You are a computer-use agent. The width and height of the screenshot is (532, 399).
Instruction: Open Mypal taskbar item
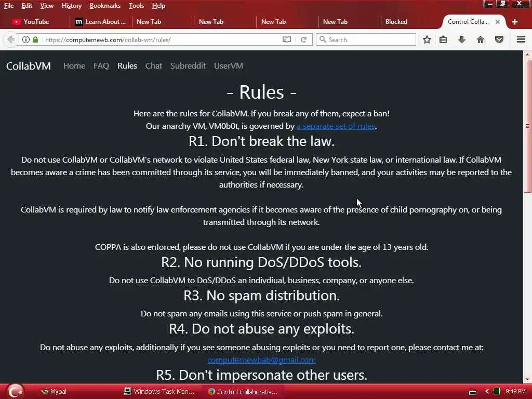click(54, 392)
